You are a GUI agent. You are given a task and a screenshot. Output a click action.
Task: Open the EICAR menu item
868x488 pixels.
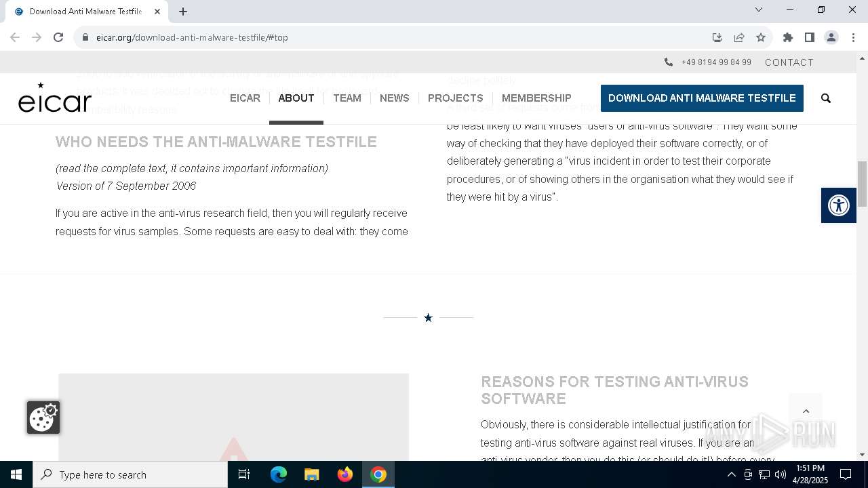[x=245, y=98]
